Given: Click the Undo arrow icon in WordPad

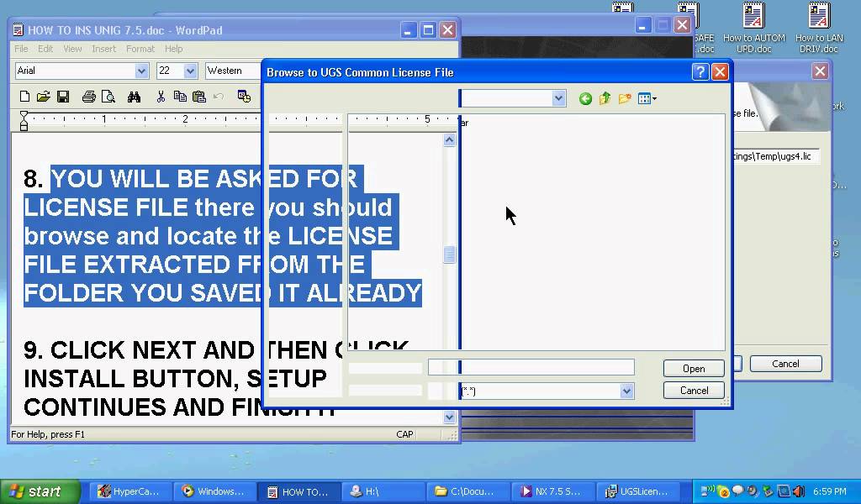Looking at the screenshot, I should (x=219, y=97).
